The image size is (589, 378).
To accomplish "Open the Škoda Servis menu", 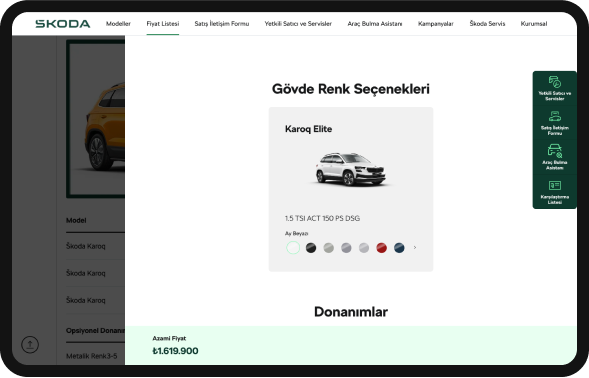I will 487,24.
